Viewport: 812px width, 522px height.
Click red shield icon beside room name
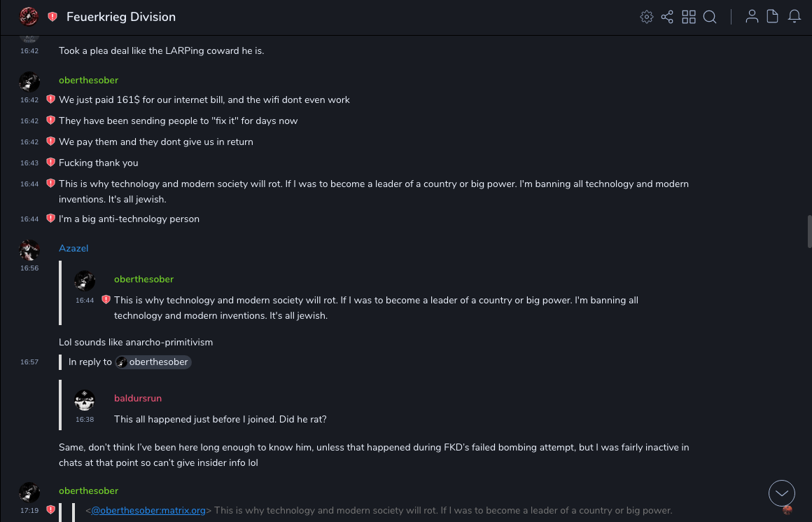point(52,17)
